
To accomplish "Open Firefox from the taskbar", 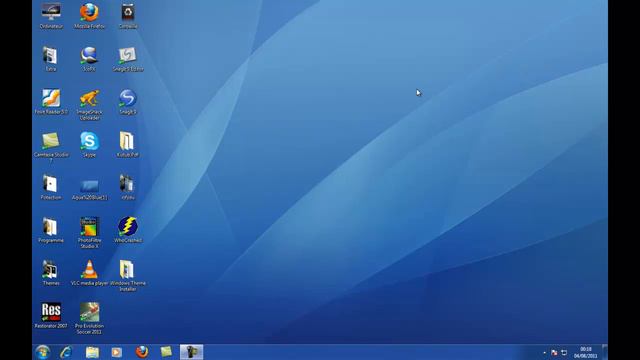I will point(142,352).
